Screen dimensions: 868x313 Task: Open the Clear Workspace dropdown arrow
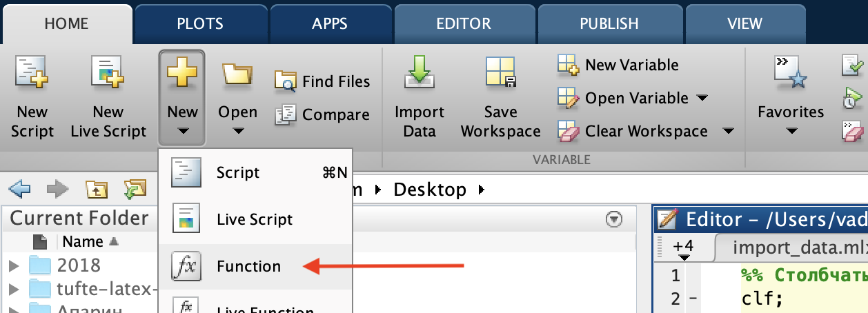pos(728,131)
